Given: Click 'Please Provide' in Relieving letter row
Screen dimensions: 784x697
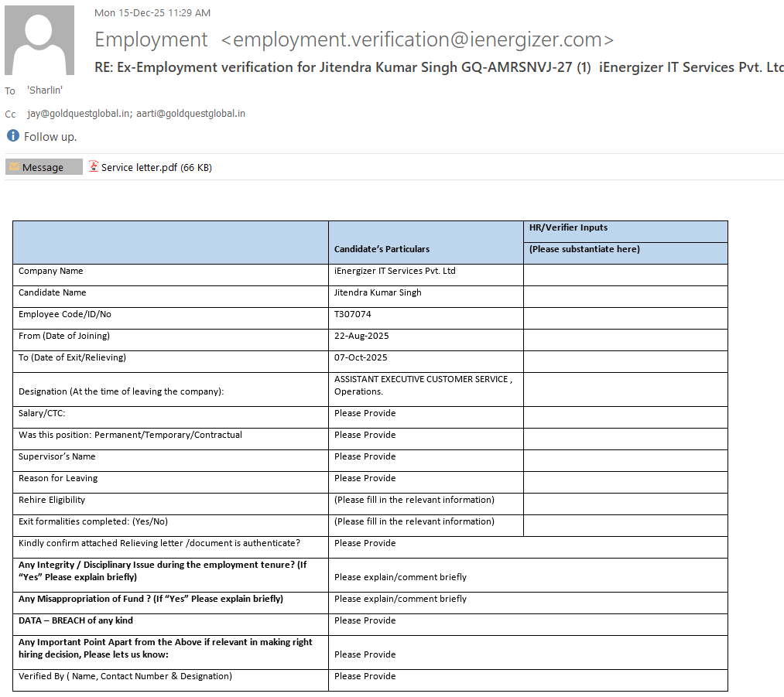Looking at the screenshot, I should (365, 543).
